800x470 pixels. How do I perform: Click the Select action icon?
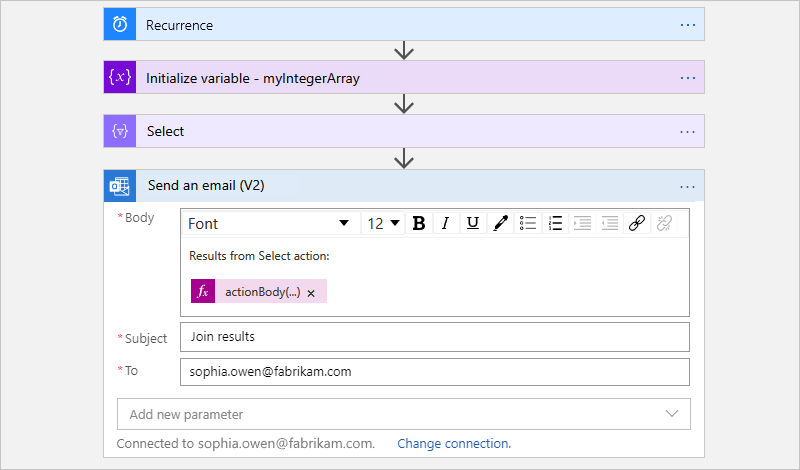click(120, 131)
